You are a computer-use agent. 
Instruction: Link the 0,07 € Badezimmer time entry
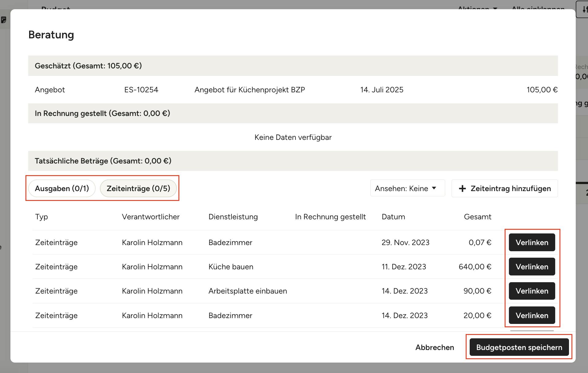click(532, 242)
